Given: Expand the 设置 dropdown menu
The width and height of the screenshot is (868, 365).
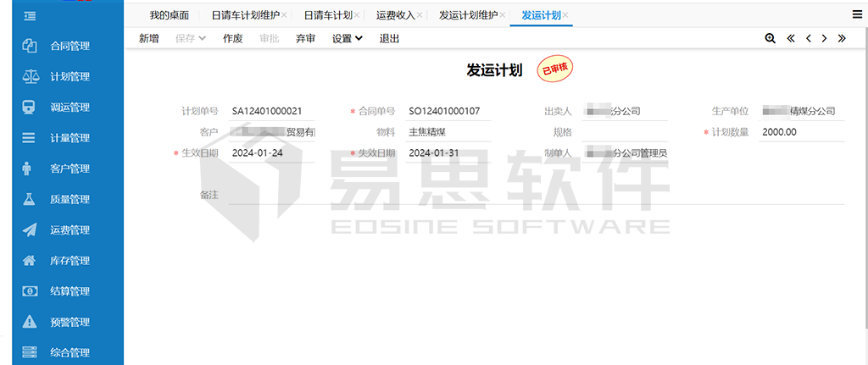Looking at the screenshot, I should 347,38.
